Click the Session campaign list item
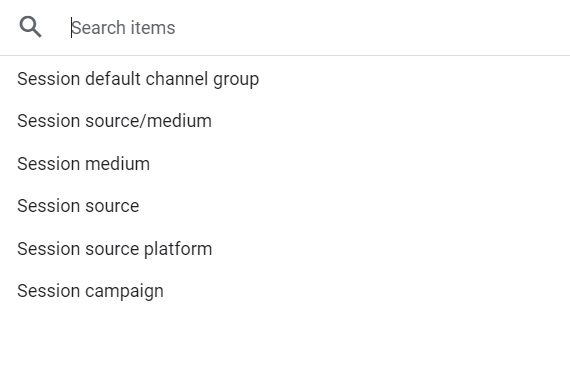Screen dimensions: 570x372 (285, 291)
